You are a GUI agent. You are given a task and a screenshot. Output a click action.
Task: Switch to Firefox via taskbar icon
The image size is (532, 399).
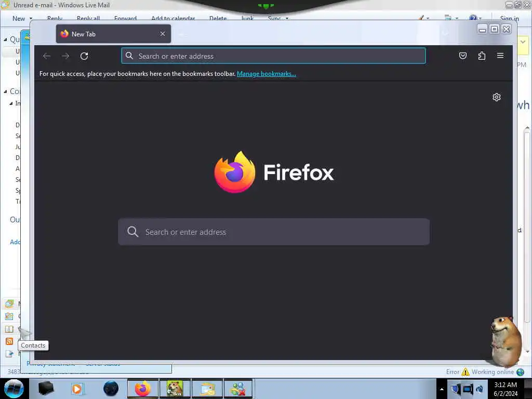(143, 389)
